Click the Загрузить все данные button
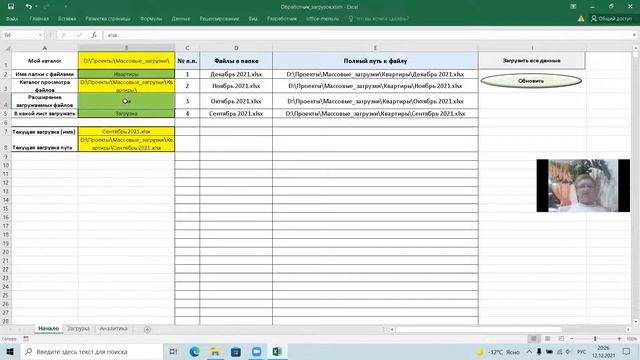The image size is (640, 360). tap(531, 60)
